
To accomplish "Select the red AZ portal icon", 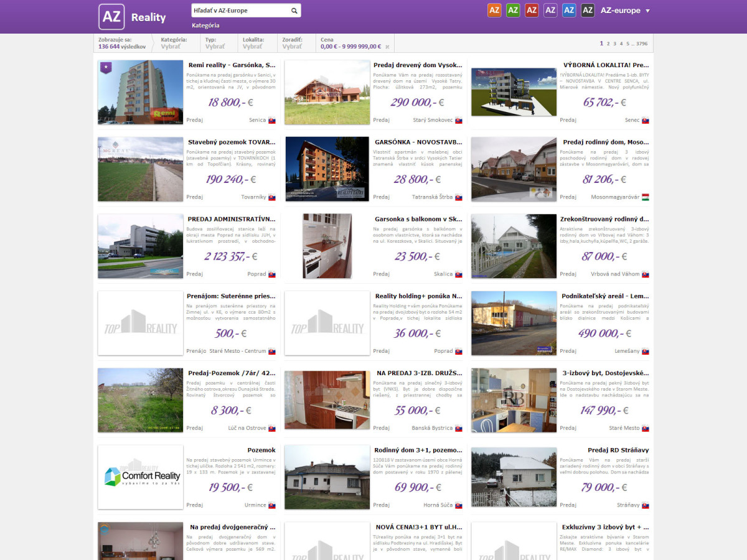I will coord(532,10).
